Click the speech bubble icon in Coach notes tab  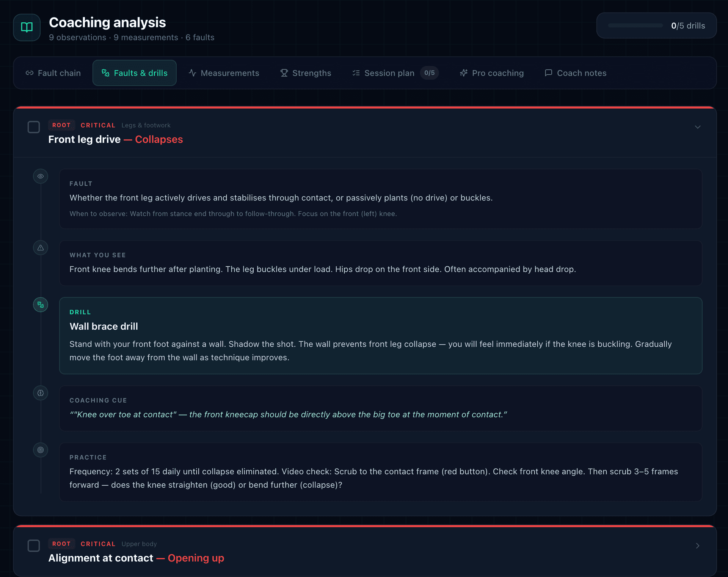pos(548,73)
